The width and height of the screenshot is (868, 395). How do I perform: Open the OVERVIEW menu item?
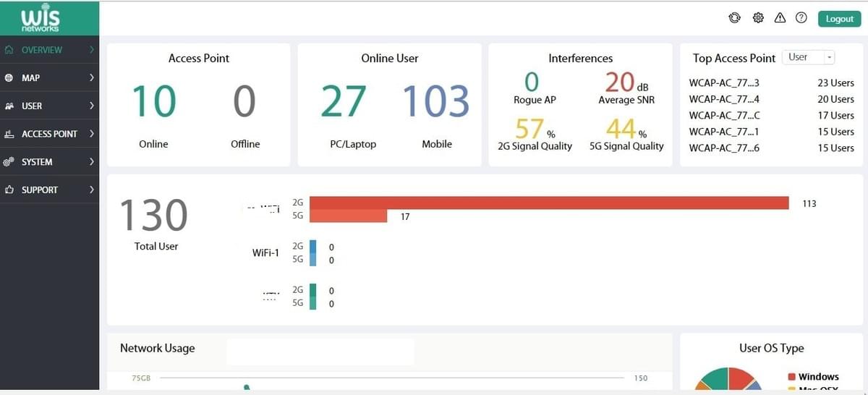click(x=49, y=50)
